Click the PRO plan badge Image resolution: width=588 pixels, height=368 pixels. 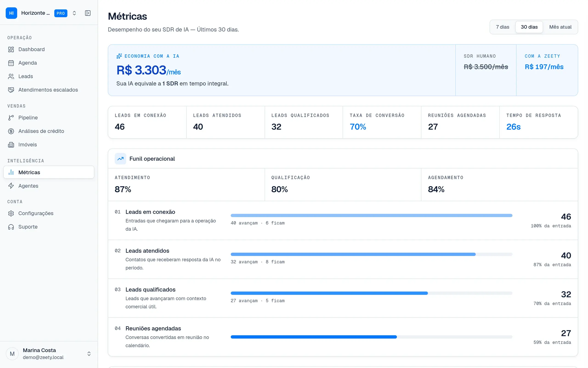[x=61, y=13]
